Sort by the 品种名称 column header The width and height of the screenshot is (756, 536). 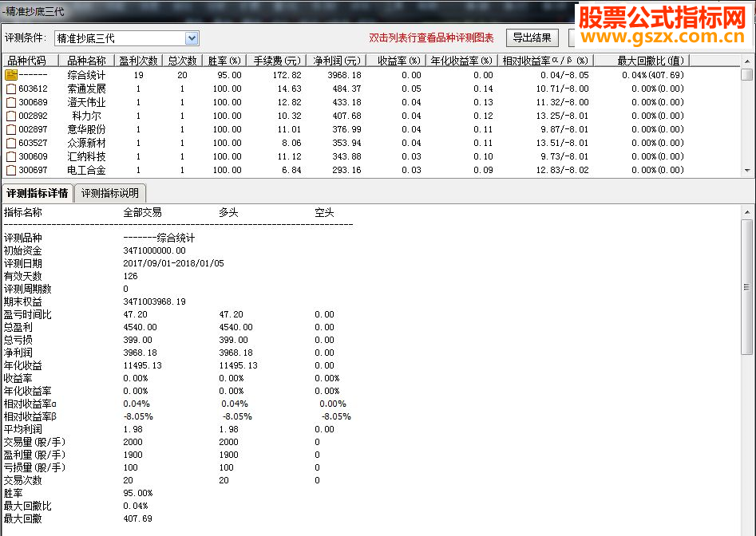tap(86, 61)
